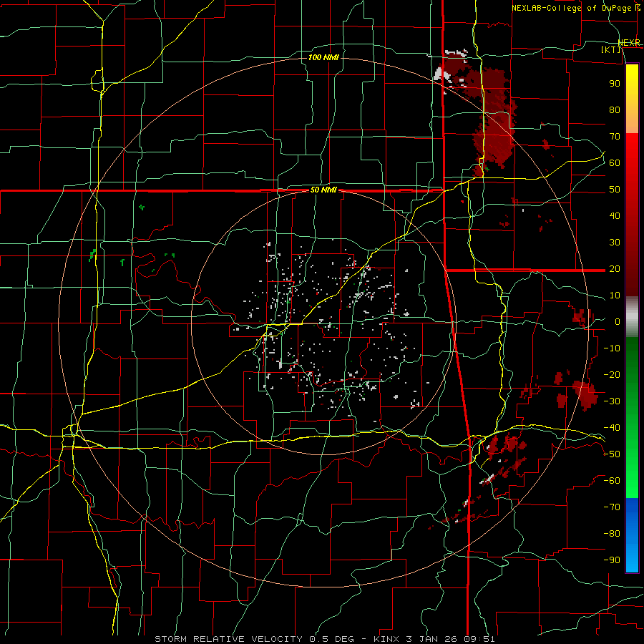Click the "3 JAN 26" date in the caption
The image size is (644, 644).
(x=432, y=639)
